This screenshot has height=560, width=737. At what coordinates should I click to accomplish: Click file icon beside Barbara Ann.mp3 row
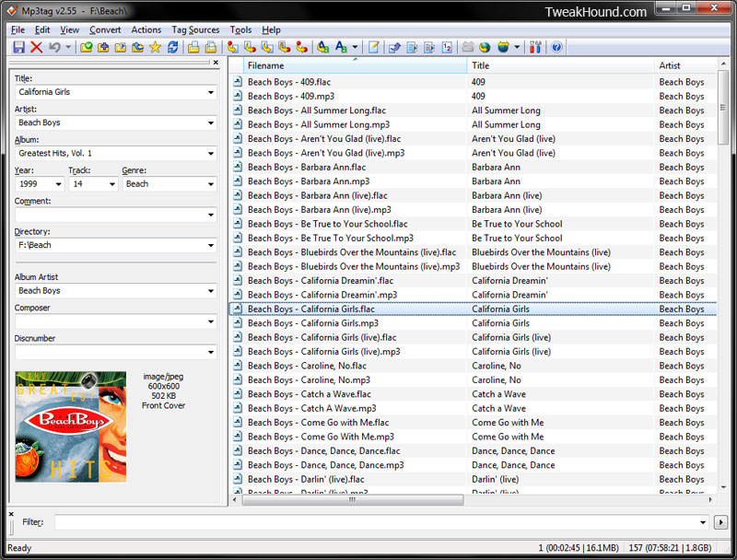[238, 181]
